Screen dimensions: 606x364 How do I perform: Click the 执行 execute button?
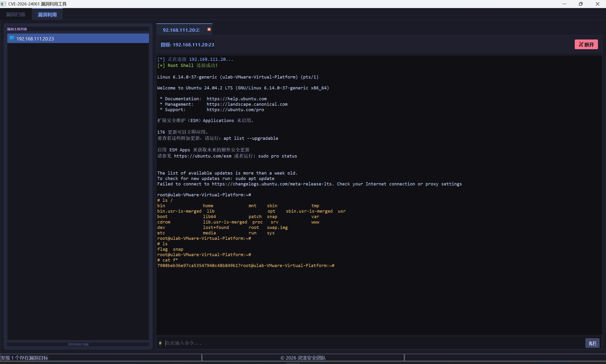click(592, 343)
